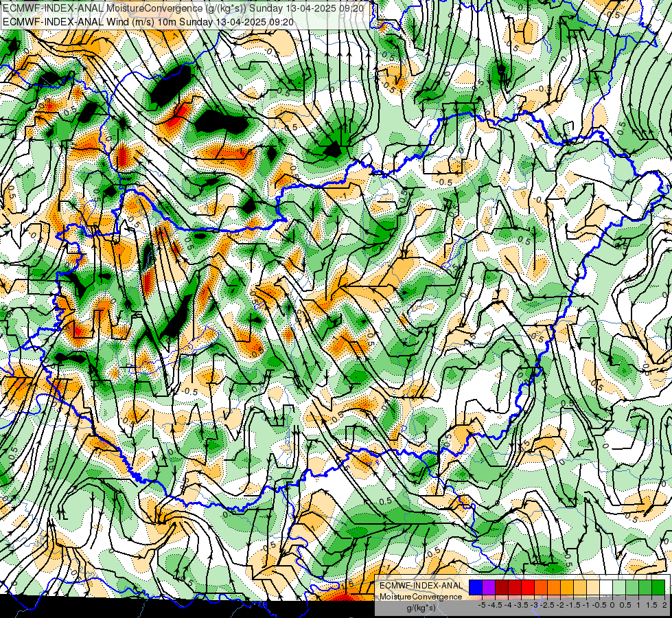The image size is (672, 618).
Task: Click the legend text 'MoistureConvergence'
Action: pos(421,597)
